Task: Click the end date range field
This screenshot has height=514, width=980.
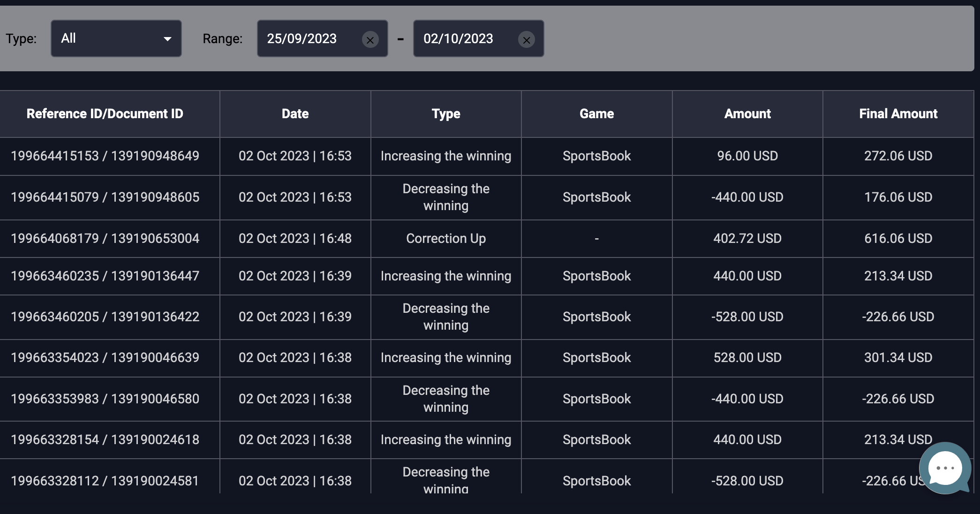Action: [464, 38]
